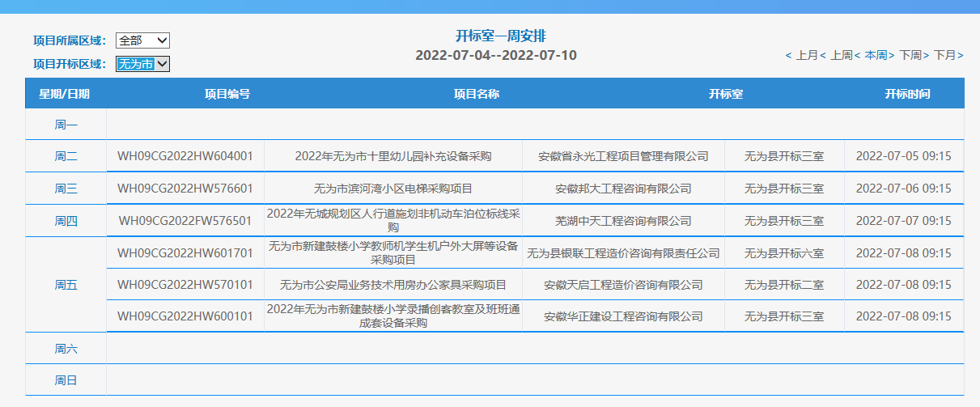Select the 周二 day cell
The width and height of the screenshot is (980, 407).
point(66,156)
